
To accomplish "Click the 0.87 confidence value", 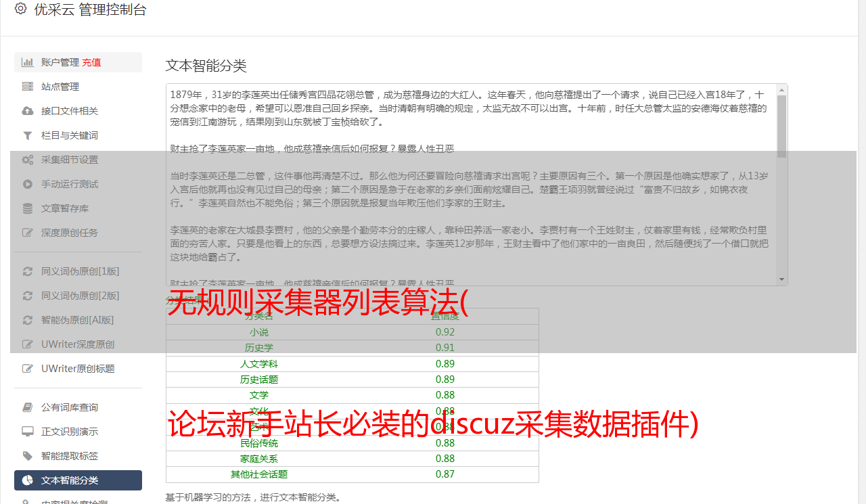I will coord(445,474).
